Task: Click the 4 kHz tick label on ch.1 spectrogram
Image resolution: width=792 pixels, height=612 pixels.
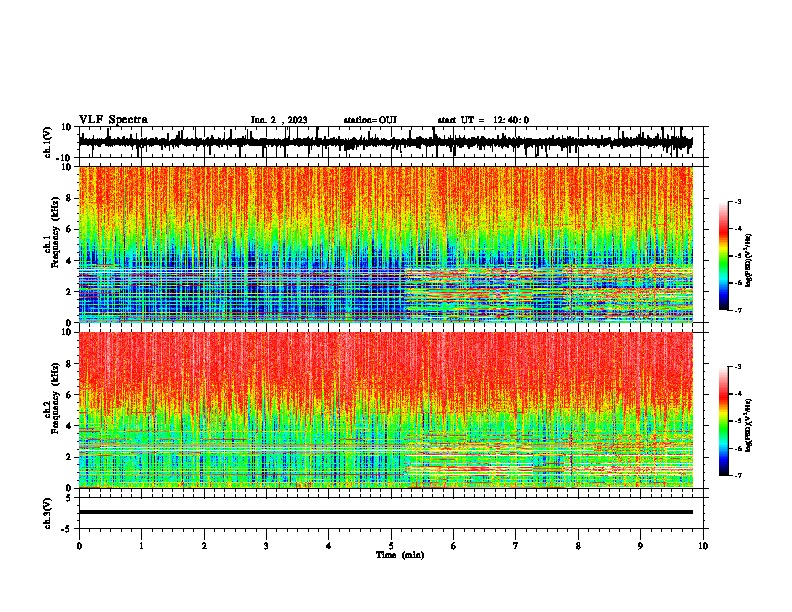Action: [69, 261]
